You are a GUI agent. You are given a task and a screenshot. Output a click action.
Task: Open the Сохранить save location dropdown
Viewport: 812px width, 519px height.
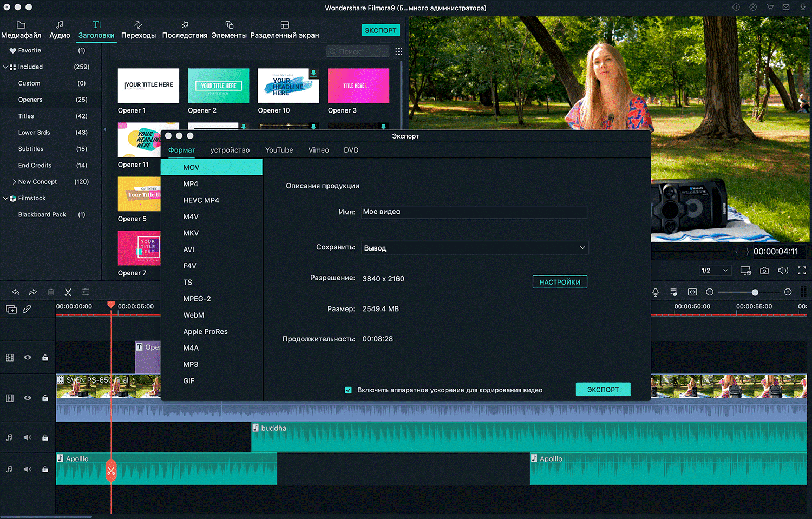coord(475,248)
